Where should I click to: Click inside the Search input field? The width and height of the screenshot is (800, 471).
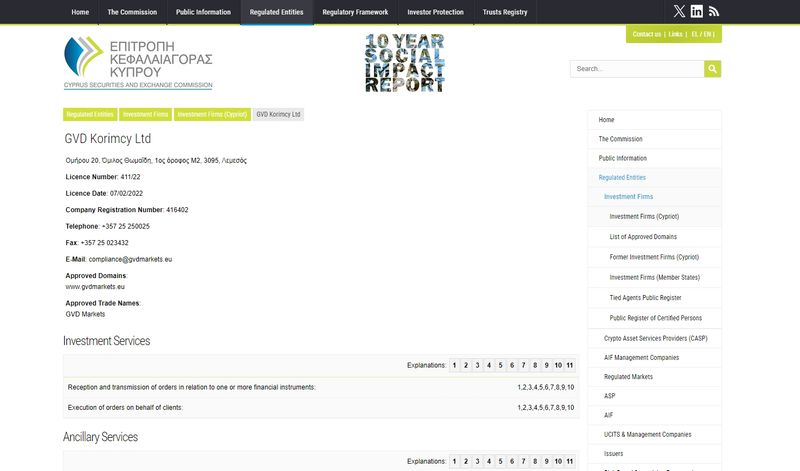tap(637, 69)
